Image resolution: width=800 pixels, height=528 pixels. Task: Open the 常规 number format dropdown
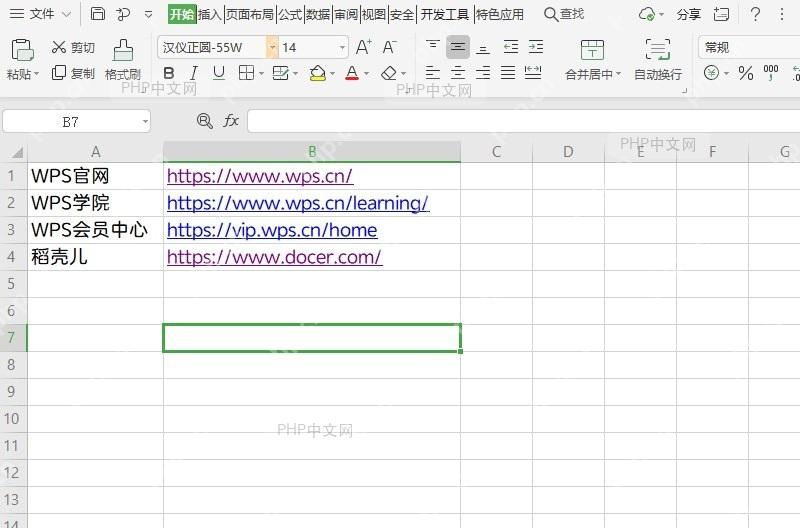(749, 47)
